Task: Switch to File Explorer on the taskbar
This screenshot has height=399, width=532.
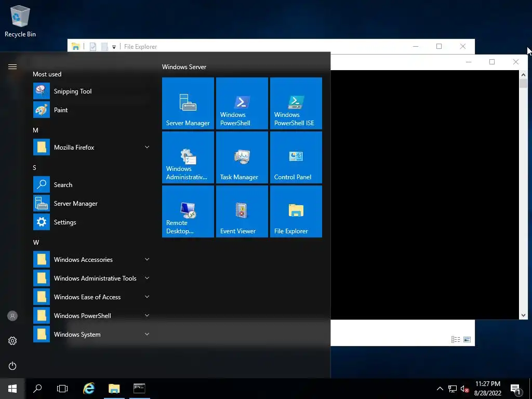Action: 114,389
